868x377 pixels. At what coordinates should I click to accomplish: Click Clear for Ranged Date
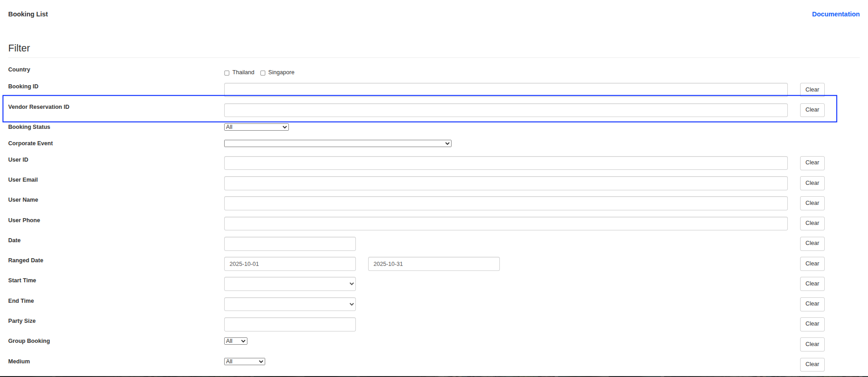point(812,264)
